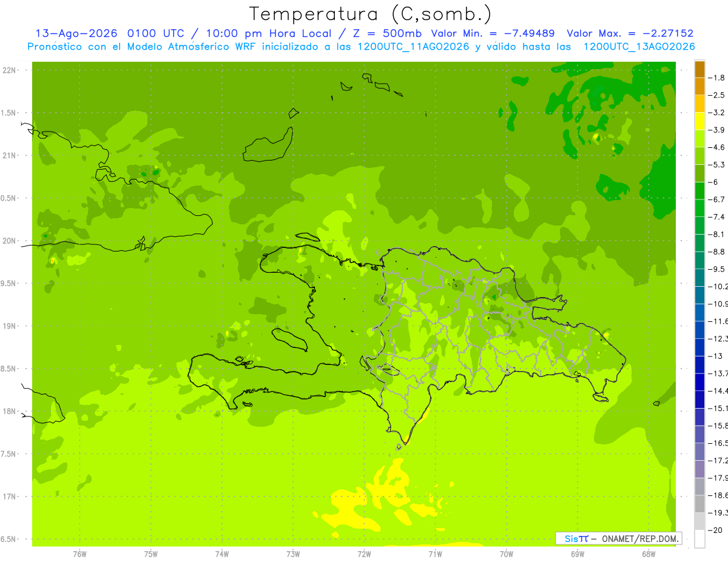Click the '75W' longitude label

pyautogui.click(x=151, y=554)
